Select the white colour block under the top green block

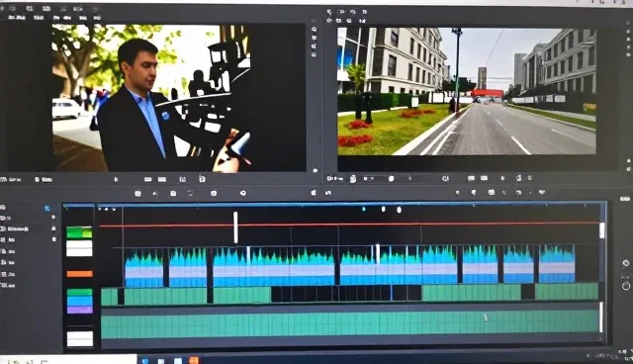coord(79,248)
